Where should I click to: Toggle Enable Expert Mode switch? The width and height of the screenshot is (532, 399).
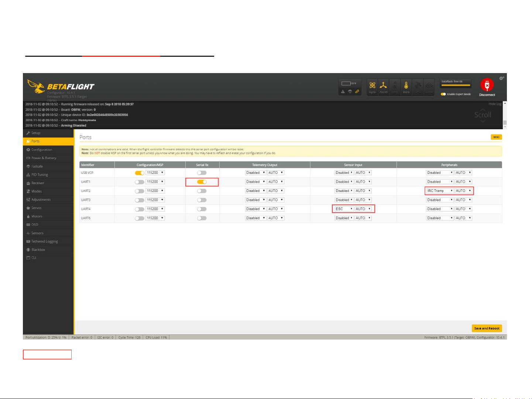pyautogui.click(x=443, y=94)
